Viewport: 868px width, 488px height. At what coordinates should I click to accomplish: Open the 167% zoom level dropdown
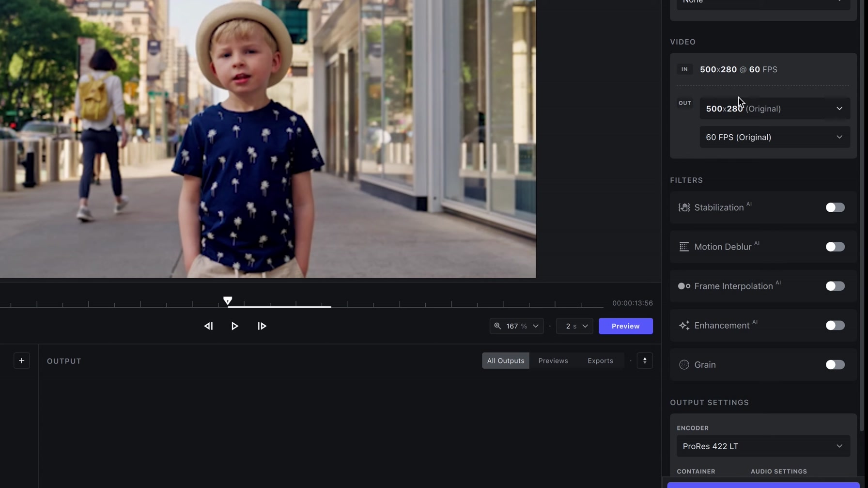point(516,326)
